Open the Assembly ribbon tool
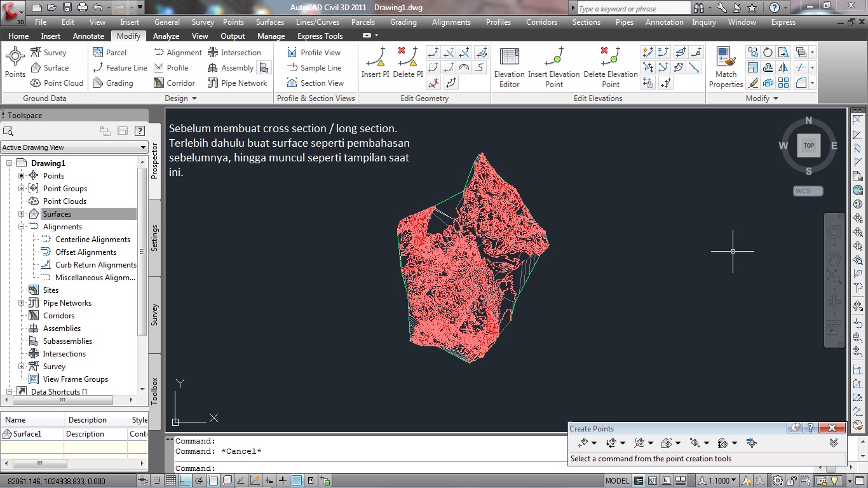 (231, 68)
